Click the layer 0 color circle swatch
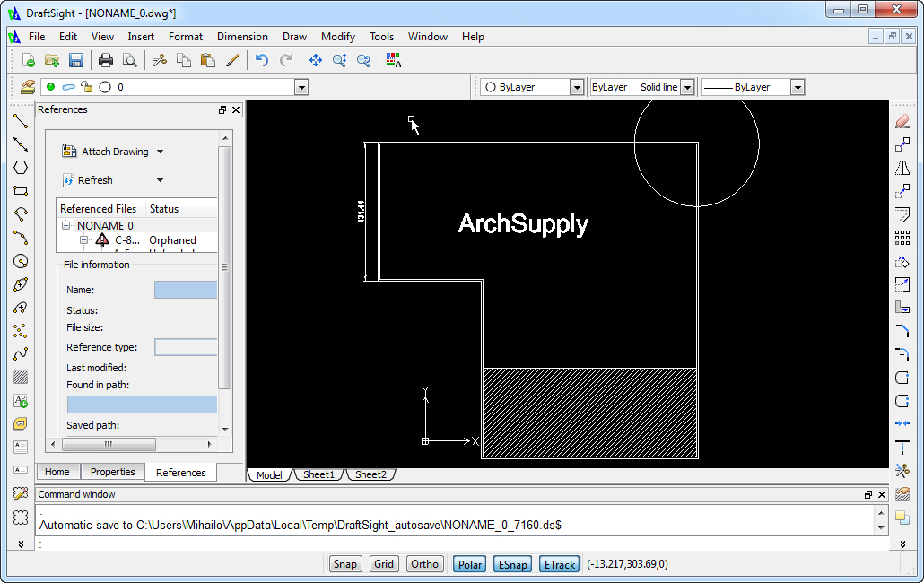This screenshot has height=583, width=924. [x=105, y=87]
